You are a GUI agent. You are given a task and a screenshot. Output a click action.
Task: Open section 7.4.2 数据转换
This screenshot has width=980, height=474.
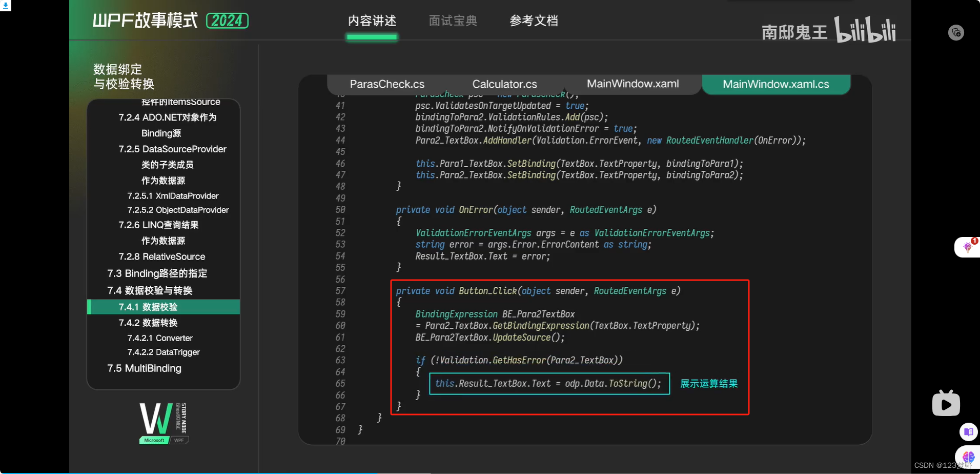pos(148,323)
